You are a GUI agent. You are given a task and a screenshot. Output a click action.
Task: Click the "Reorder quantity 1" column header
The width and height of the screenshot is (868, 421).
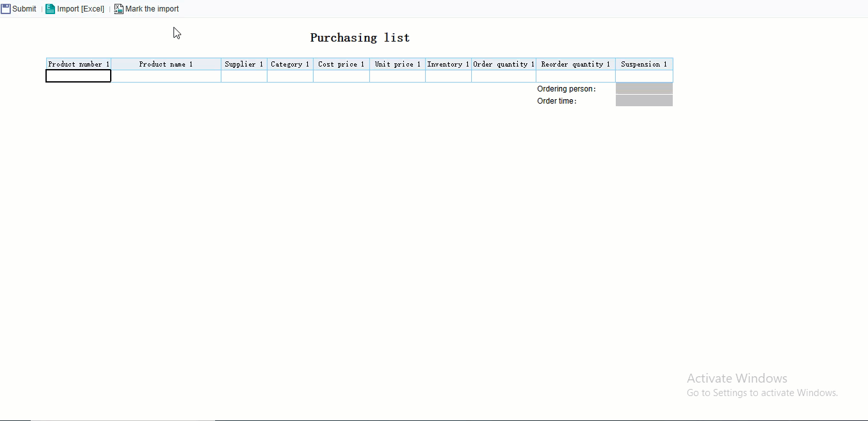click(575, 64)
